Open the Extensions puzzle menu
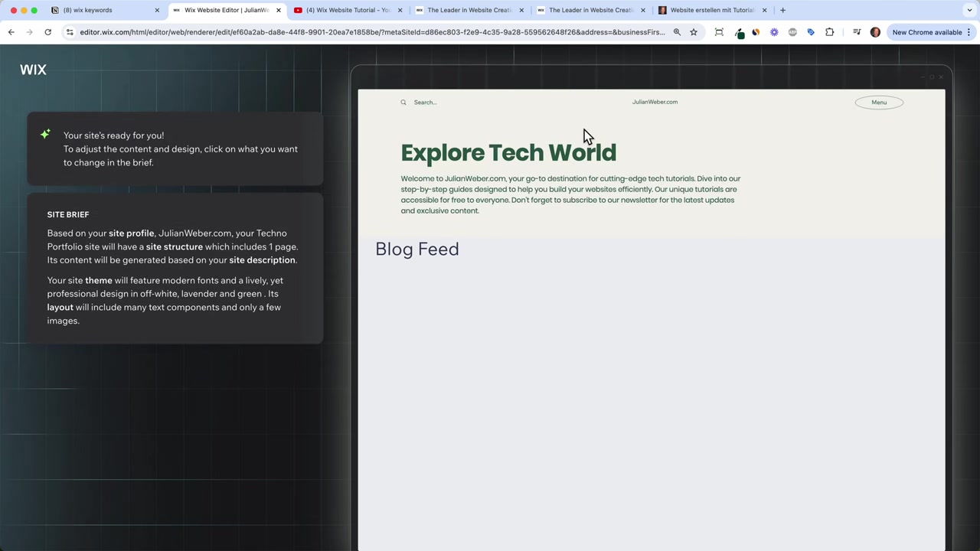Screen dimensions: 980x551 tap(829, 32)
